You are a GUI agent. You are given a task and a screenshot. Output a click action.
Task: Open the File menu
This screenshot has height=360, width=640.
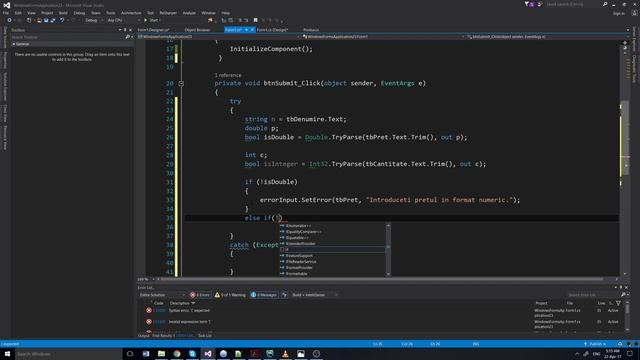[x=6, y=13]
